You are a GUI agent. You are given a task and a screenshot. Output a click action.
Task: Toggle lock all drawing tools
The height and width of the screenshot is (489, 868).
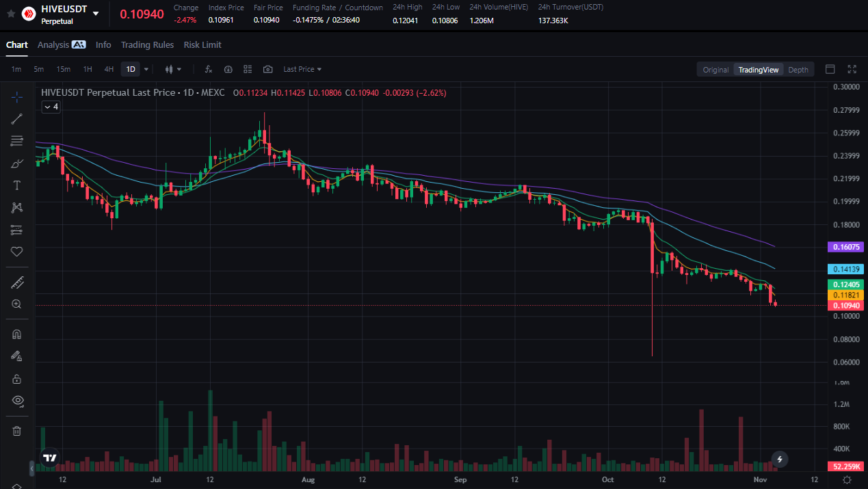[17, 378]
